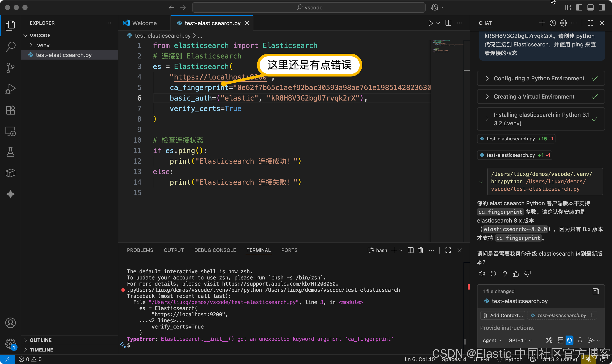Split the terminal pane
The height and width of the screenshot is (364, 612).
click(x=410, y=250)
